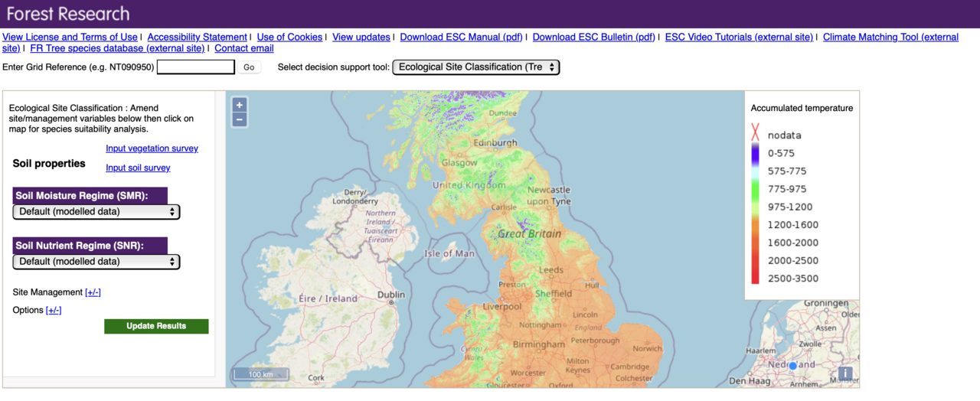
Task: Click the accumulated temperature color gradient bar
Action: point(755,214)
